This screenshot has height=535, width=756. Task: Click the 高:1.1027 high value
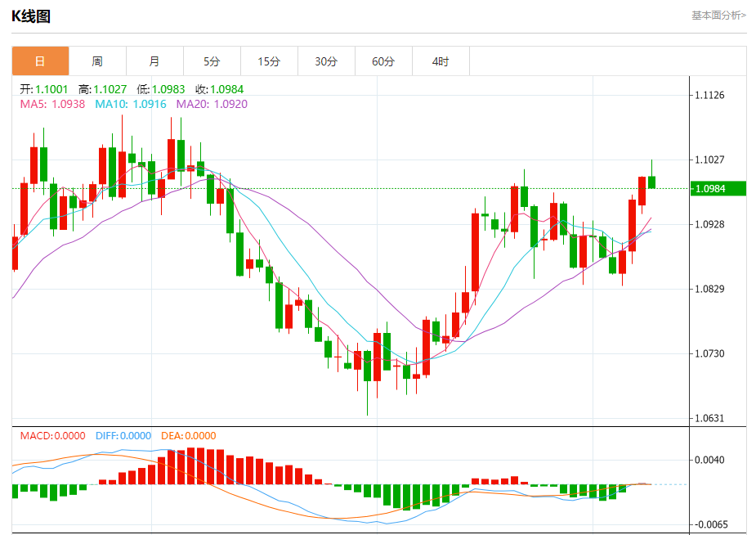(x=103, y=89)
